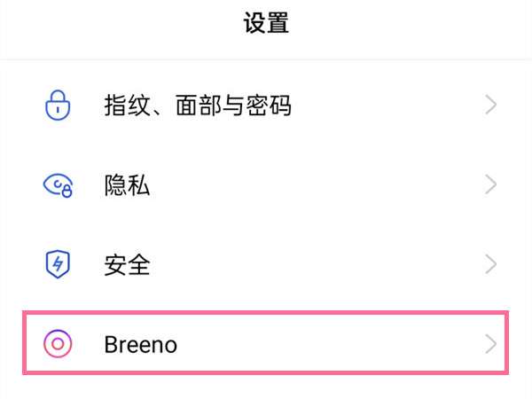Click inside the pink highlighted box
Screen dimensions: 532x399
tap(266, 343)
